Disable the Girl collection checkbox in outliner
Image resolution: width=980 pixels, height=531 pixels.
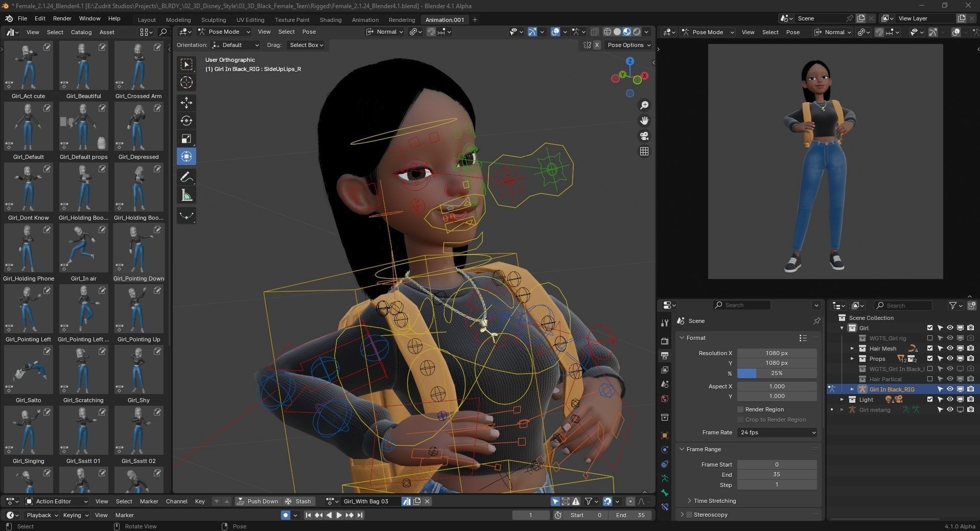tap(930, 328)
